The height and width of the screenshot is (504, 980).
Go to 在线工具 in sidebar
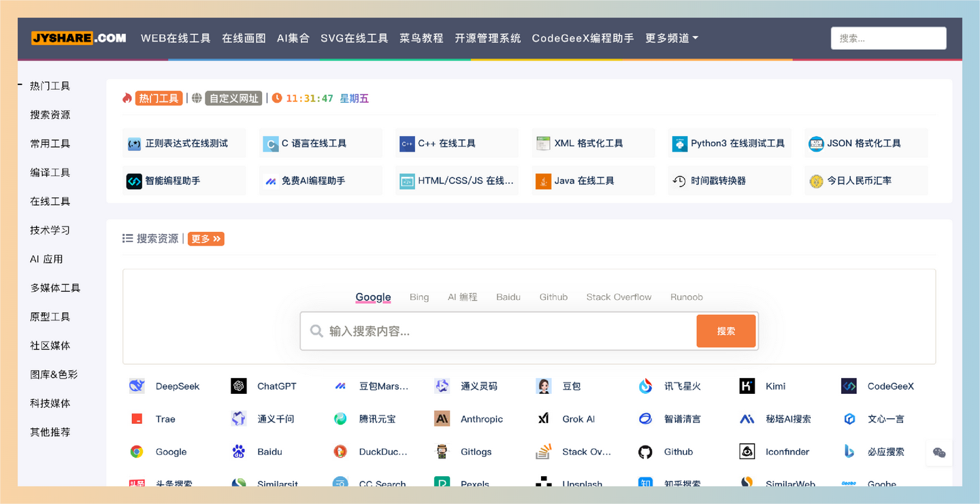click(x=50, y=201)
